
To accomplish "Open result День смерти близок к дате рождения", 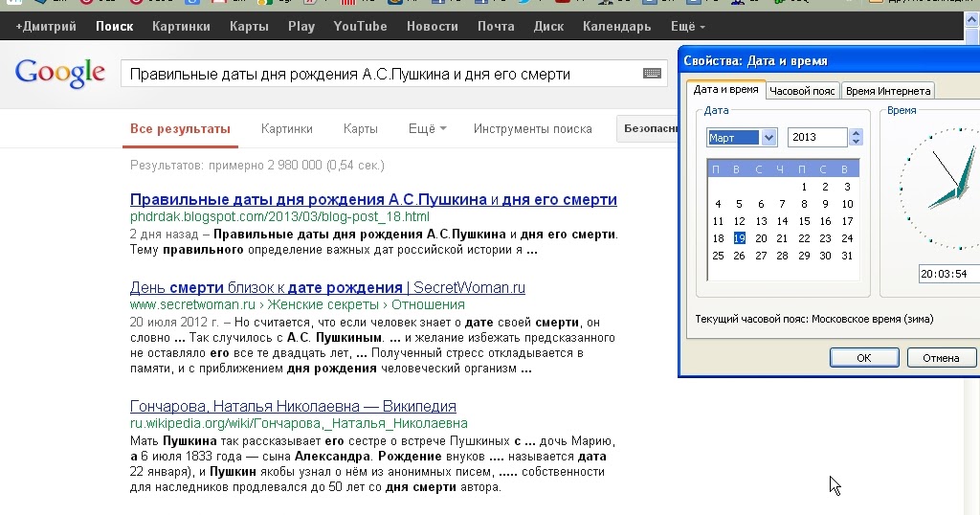I will [x=327, y=287].
